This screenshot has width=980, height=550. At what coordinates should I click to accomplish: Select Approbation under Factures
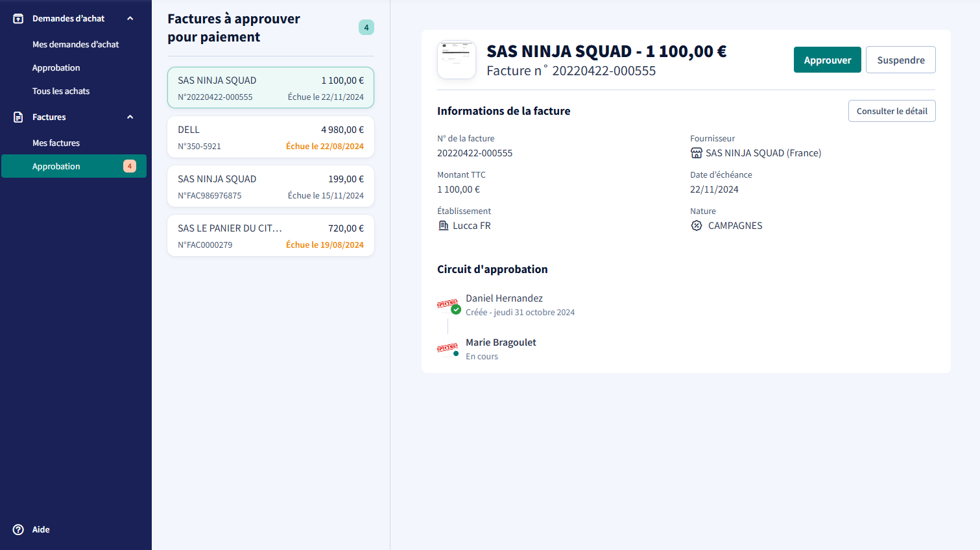pyautogui.click(x=74, y=166)
